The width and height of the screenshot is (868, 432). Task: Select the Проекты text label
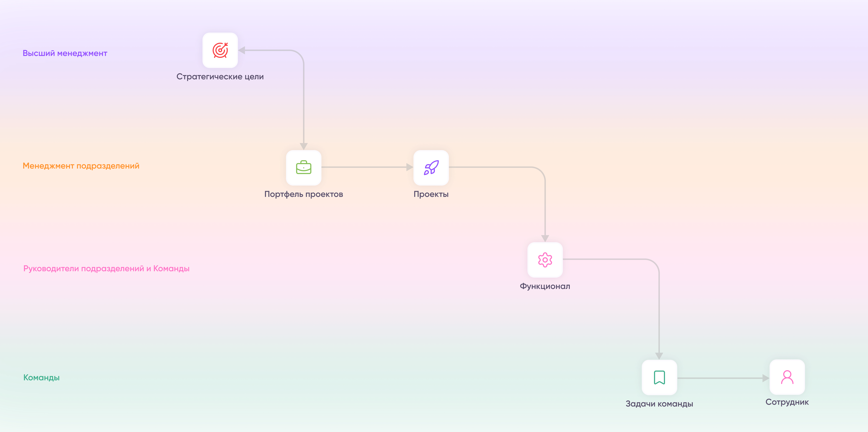click(431, 194)
